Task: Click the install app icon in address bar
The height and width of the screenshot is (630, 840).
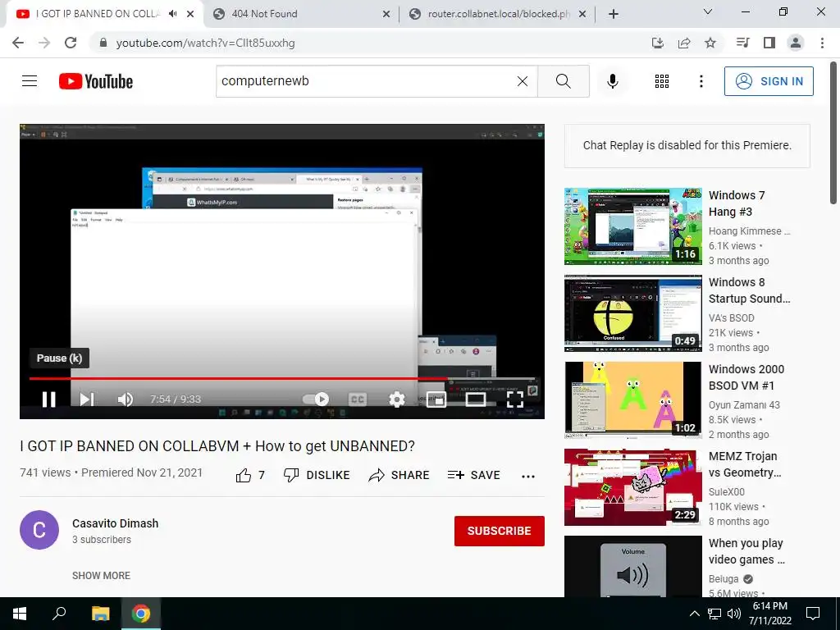Action: coord(658,43)
